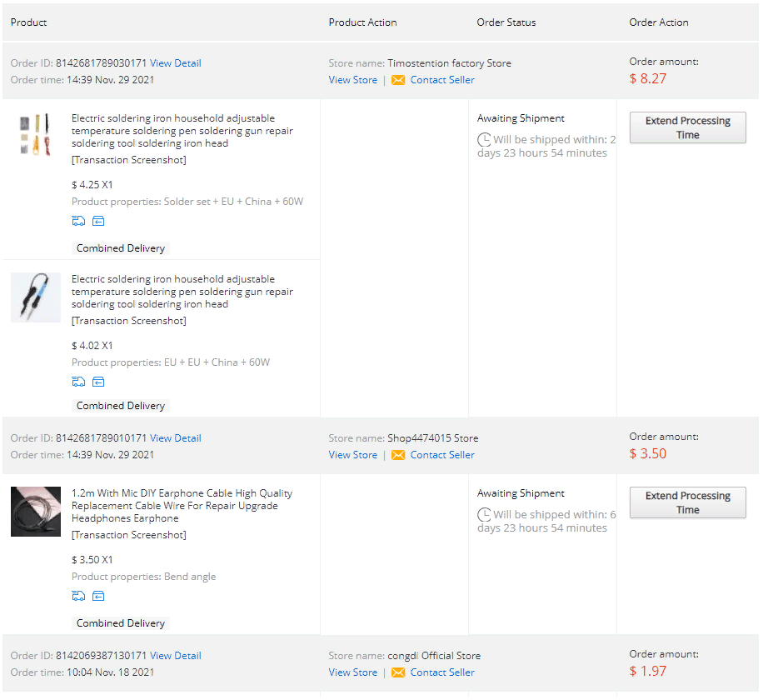
Task: Click the return-arrow icon on the solder set item
Action: [x=98, y=222]
